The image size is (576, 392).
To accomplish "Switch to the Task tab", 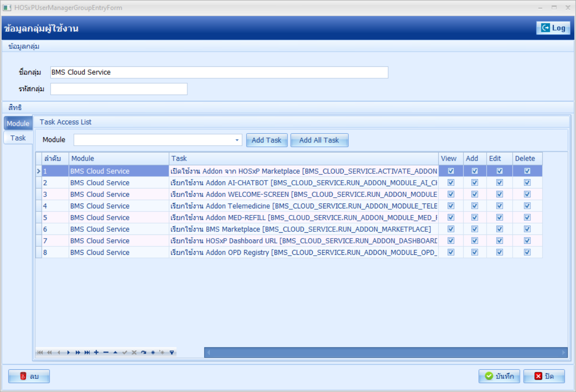I will point(18,138).
